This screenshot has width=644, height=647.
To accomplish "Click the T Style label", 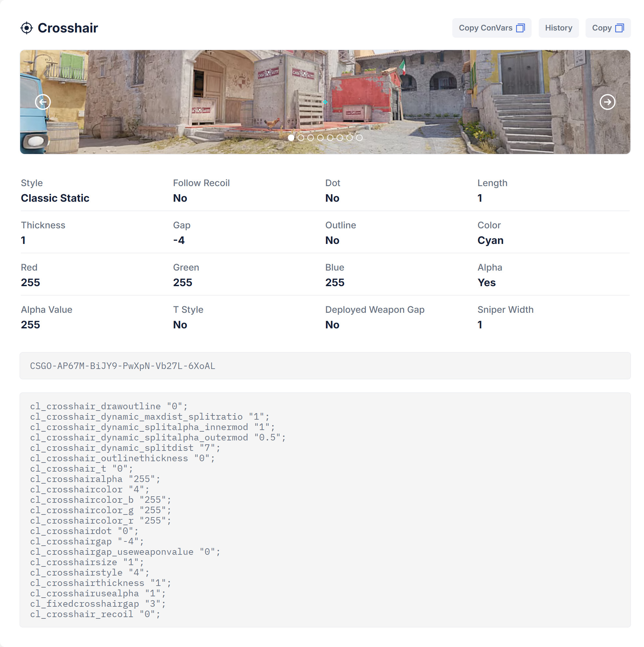I will (188, 310).
